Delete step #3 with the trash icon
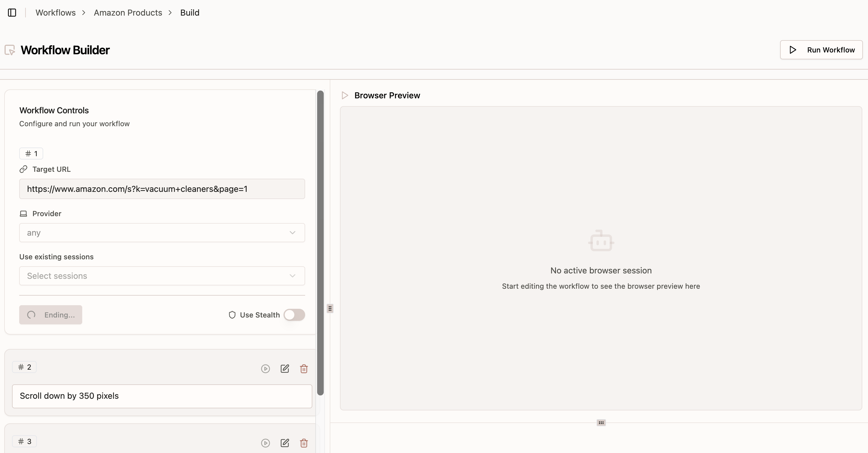 coord(304,443)
